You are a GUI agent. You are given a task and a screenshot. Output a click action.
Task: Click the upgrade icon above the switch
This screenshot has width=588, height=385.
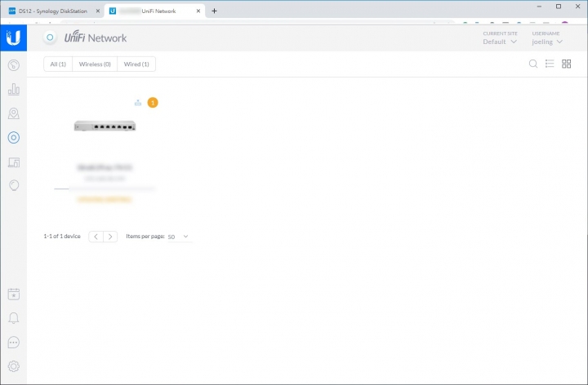[138, 102]
